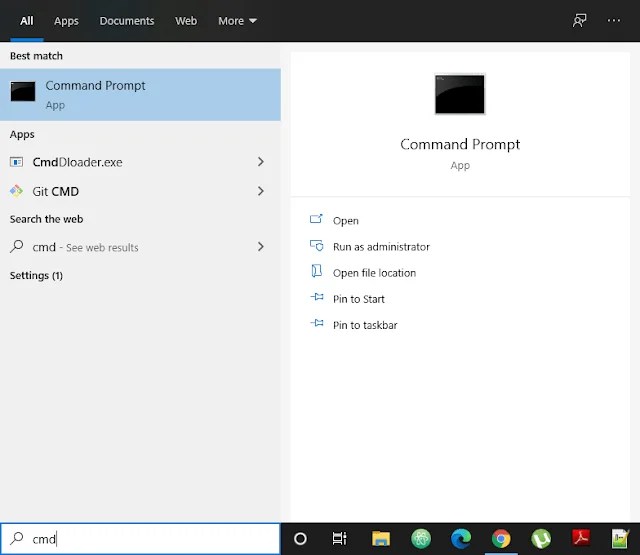Switch to Google Chrome on the taskbar
The height and width of the screenshot is (555, 640).
click(501, 539)
